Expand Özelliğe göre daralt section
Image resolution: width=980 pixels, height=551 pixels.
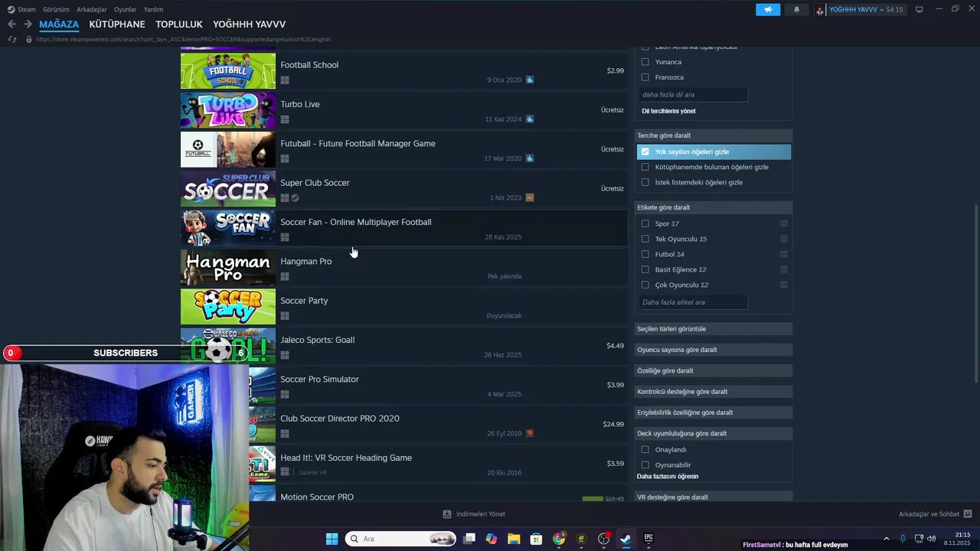point(714,370)
